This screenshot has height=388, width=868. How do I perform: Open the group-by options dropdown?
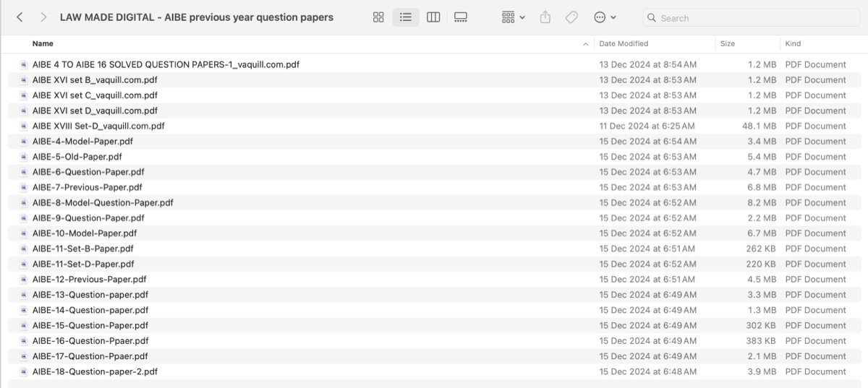513,17
